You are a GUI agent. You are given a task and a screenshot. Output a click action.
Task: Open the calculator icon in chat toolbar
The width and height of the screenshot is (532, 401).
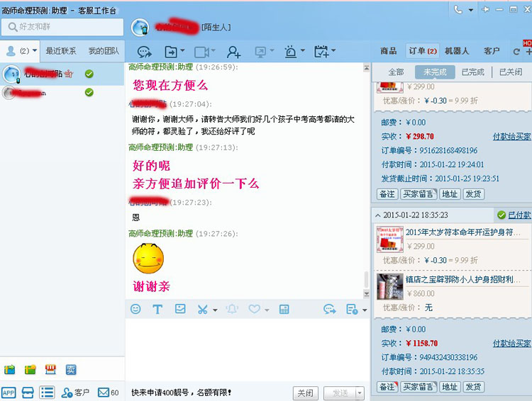pos(284,309)
